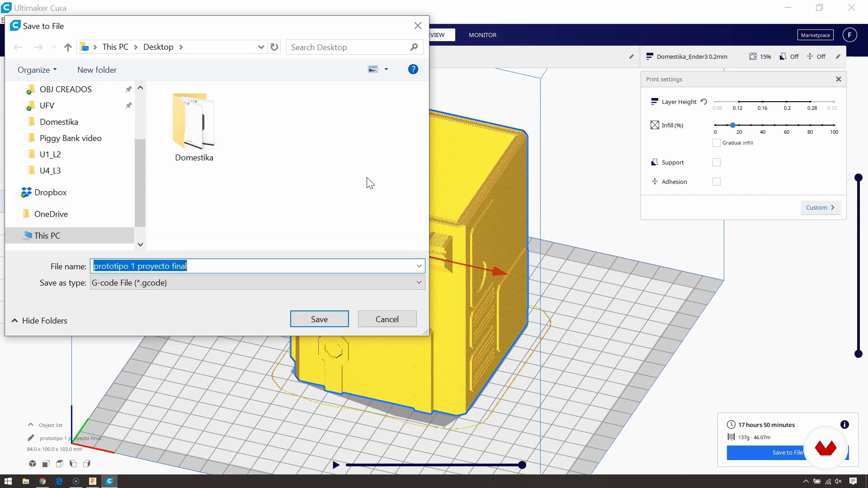Expand the Custom print settings
The height and width of the screenshot is (488, 868).
point(820,207)
